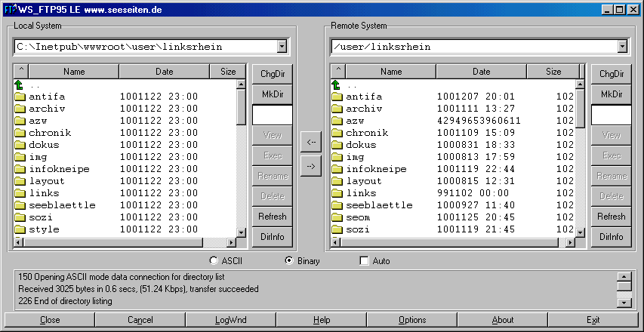Open Help from the bottom bar
The width and height of the screenshot is (644, 332).
(x=322, y=320)
